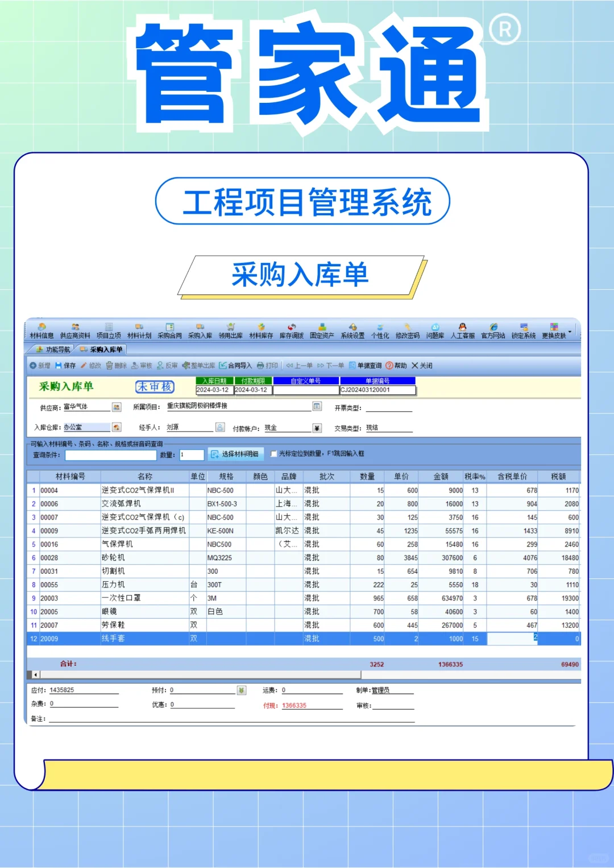Save the document with 保存
This screenshot has height=868, width=614.
[66, 365]
